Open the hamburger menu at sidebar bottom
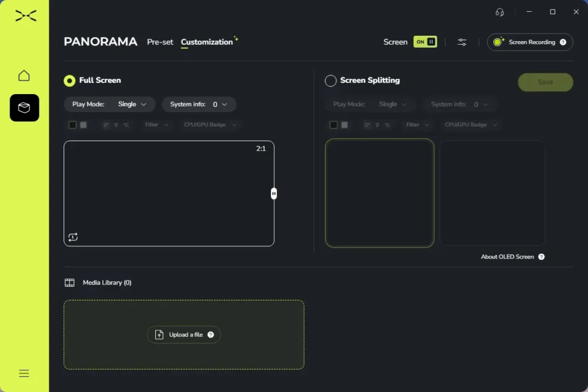The width and height of the screenshot is (588, 392). 24,373
